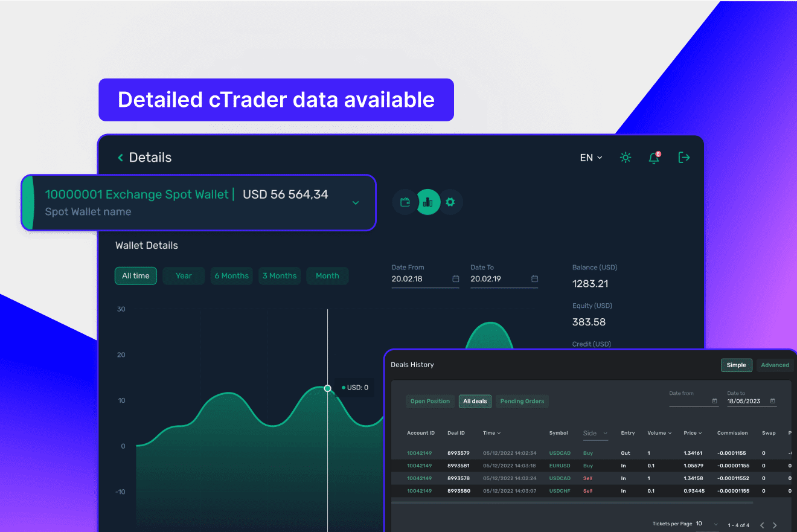Click Deal ID 8993580

[458, 491]
